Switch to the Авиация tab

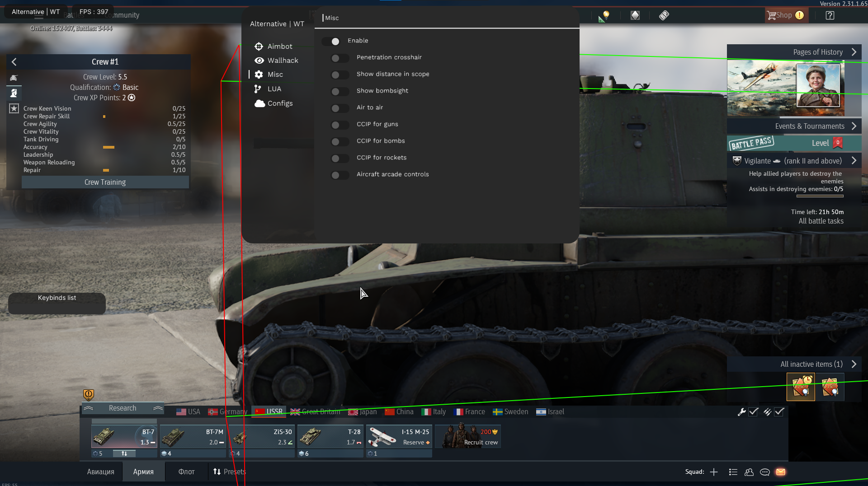100,472
